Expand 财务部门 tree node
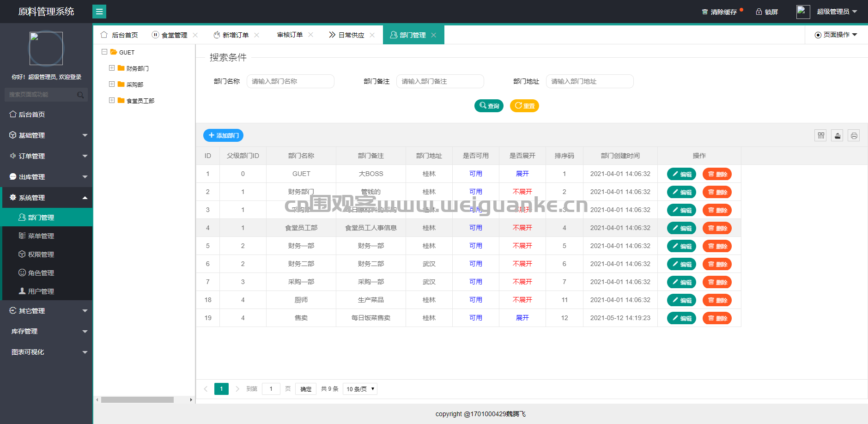This screenshot has height=424, width=868. (x=112, y=68)
